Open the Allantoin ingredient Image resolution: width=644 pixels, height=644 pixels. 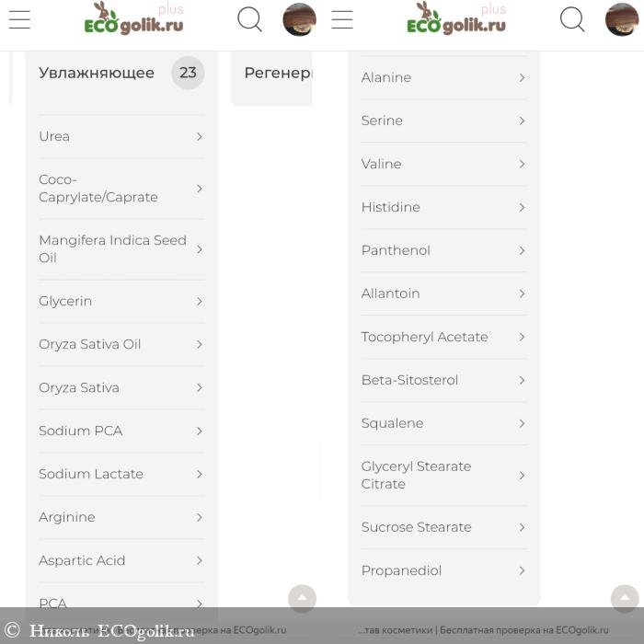443,293
